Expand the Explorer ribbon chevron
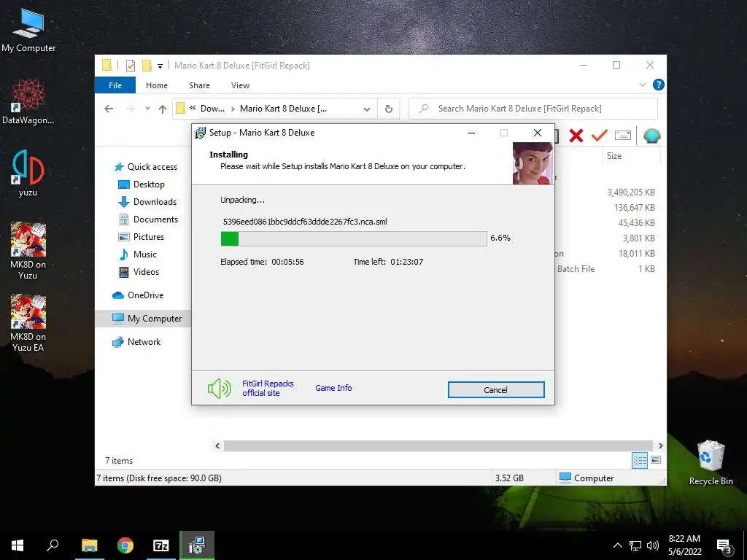Image resolution: width=747 pixels, height=560 pixels. 642,85
